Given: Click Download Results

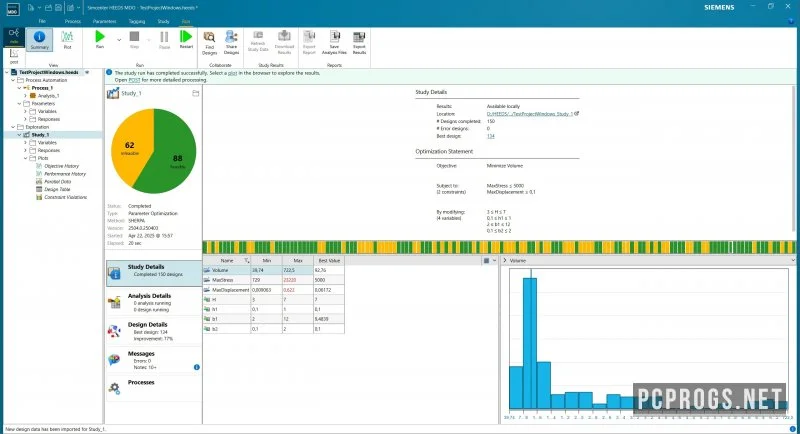Looking at the screenshot, I should pos(284,43).
